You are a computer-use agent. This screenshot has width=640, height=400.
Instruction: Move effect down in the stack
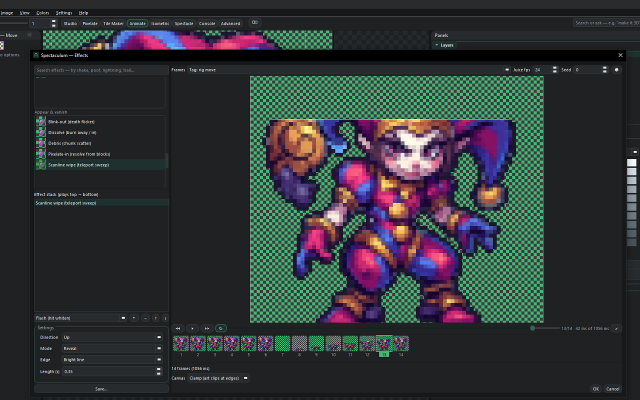165,318
